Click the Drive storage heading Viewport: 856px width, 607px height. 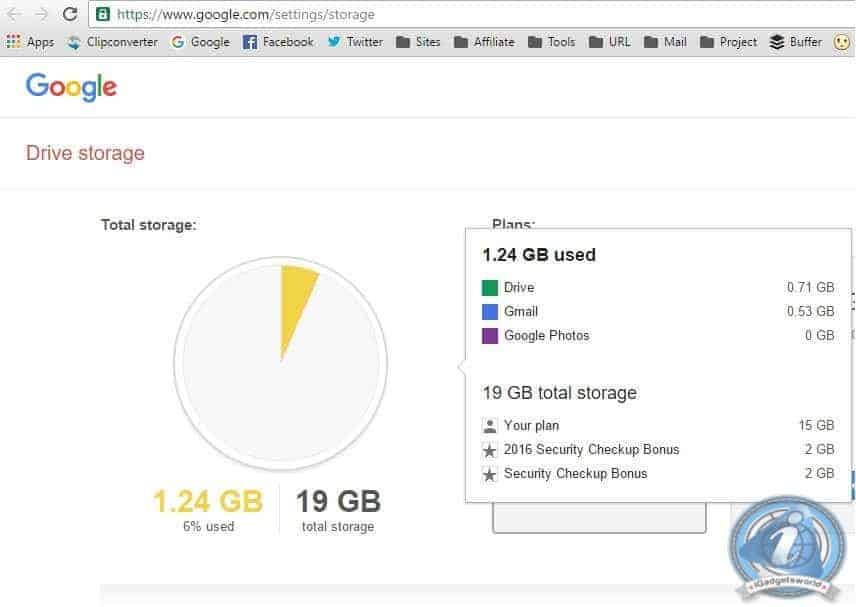[x=85, y=153]
